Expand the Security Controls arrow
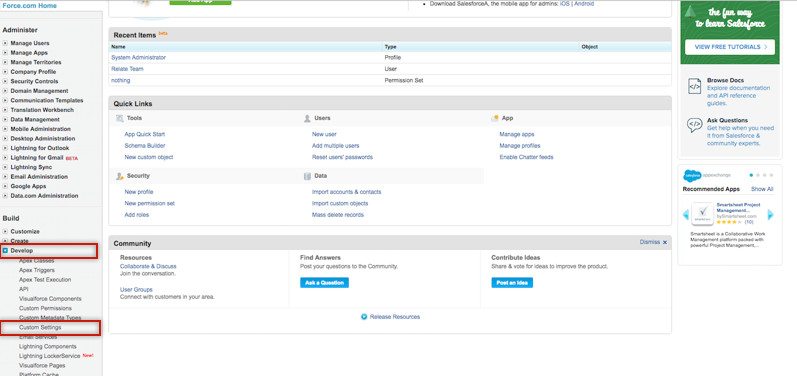Viewport: 797px width, 376px height. (5, 81)
